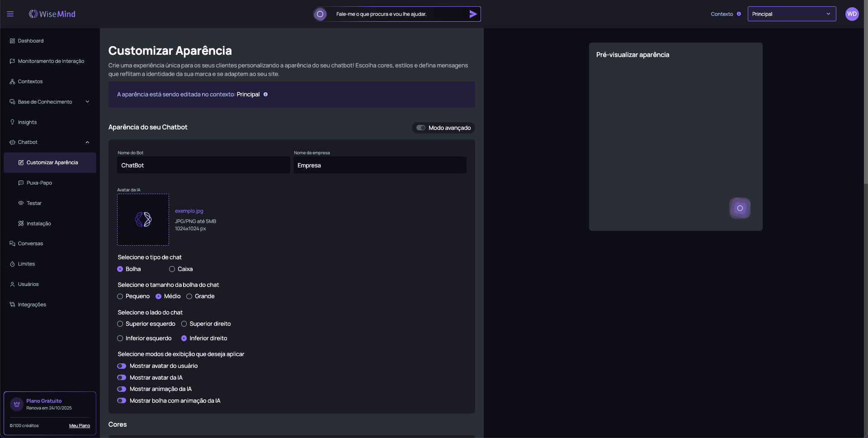Viewport: 868px width, 438px height.
Task: Click the Contexto info icon
Action: pyautogui.click(x=739, y=14)
